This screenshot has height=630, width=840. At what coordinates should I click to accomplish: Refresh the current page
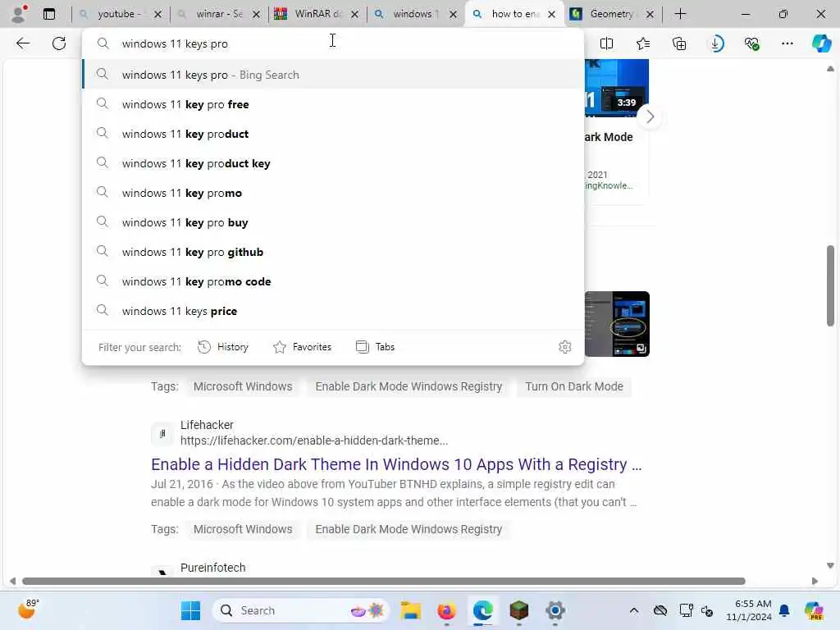click(59, 43)
